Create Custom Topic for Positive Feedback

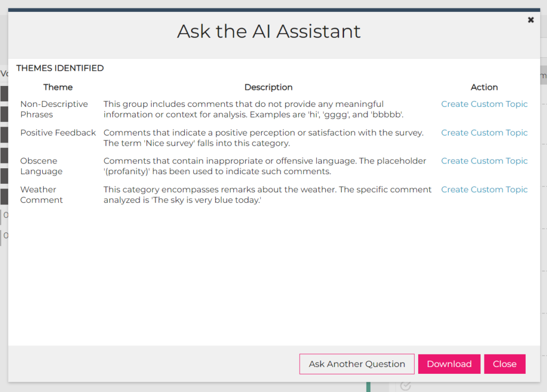(484, 132)
